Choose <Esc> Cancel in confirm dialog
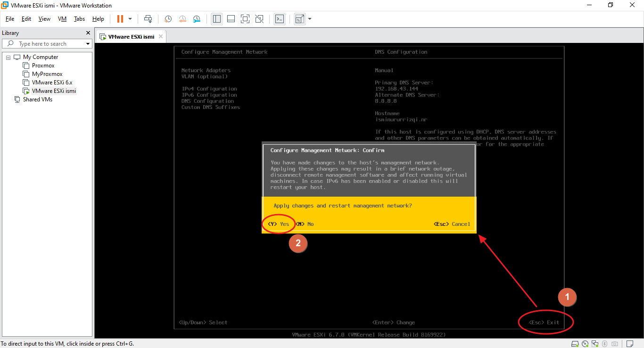This screenshot has height=348, width=644. click(x=452, y=224)
